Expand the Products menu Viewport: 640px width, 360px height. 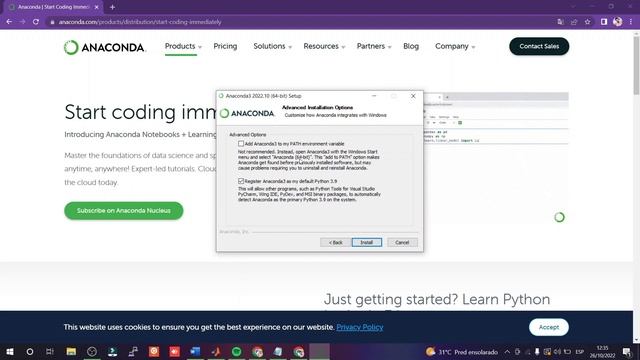[x=183, y=47]
